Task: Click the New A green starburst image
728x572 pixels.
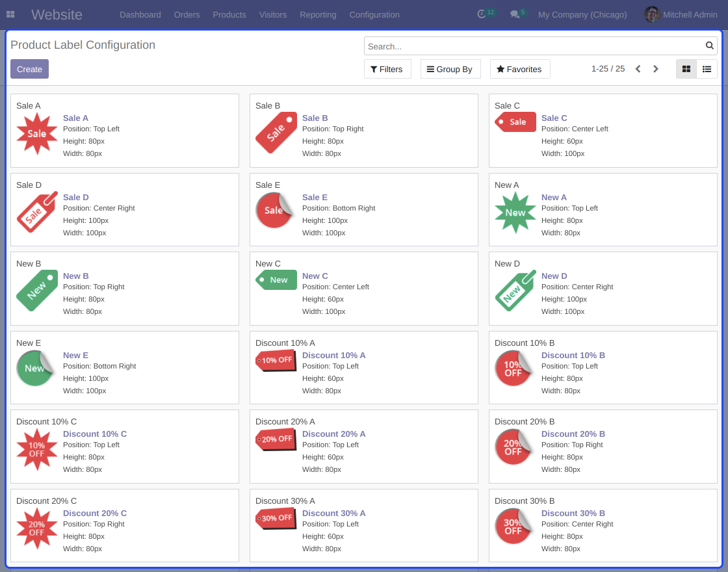Action: pyautogui.click(x=515, y=213)
